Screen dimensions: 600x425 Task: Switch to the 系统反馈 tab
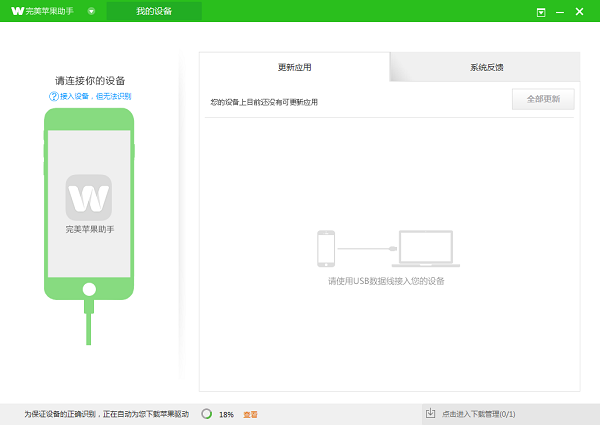(x=486, y=67)
